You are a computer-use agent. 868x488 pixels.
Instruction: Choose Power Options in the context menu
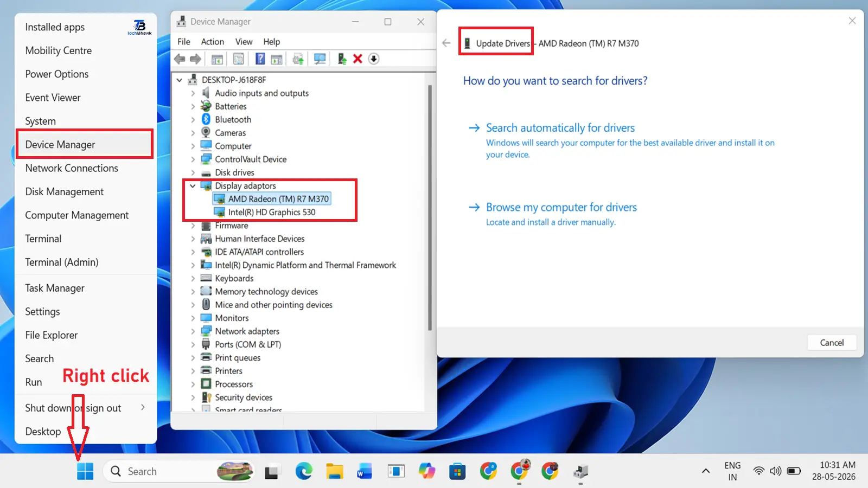[x=86, y=74]
